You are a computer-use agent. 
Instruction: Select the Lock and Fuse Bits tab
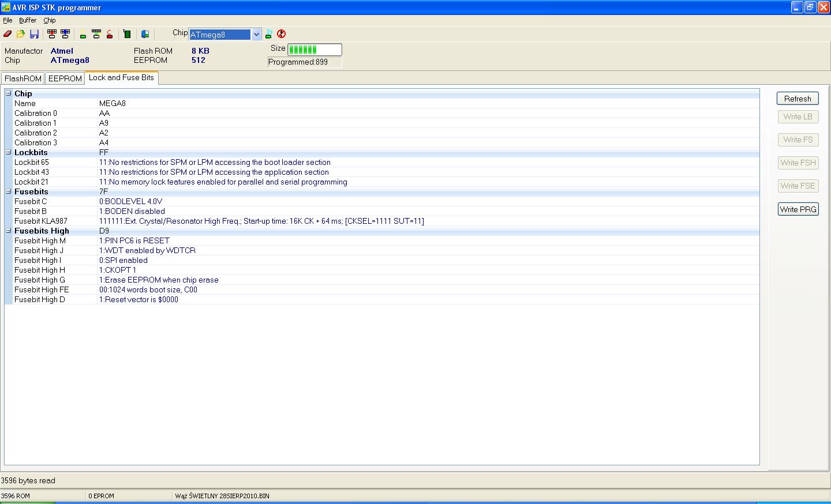(x=121, y=78)
